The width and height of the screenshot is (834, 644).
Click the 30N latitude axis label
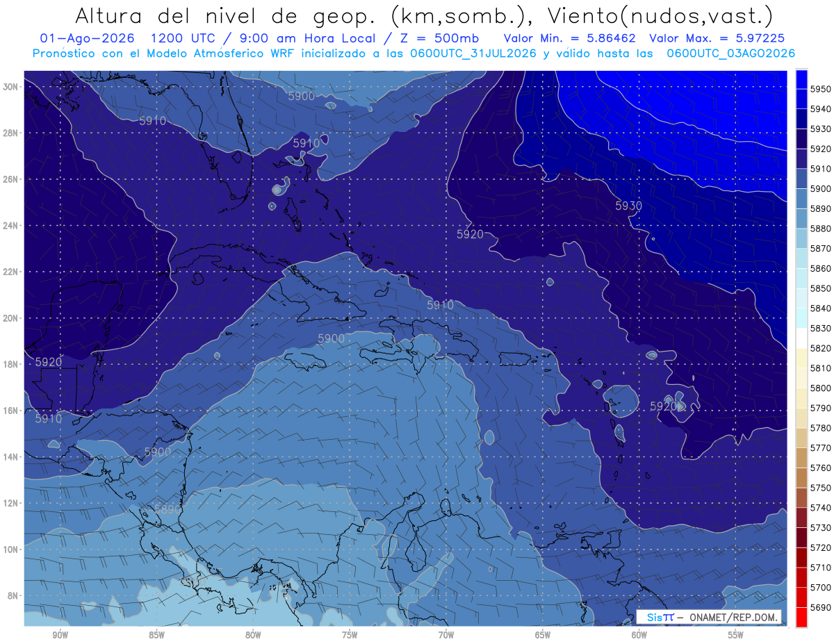tap(10, 87)
